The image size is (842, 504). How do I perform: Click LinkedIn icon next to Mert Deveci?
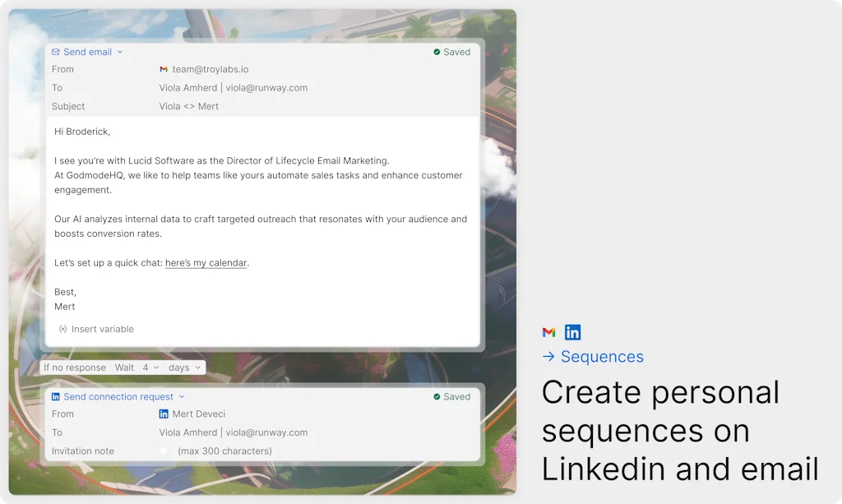[x=164, y=414]
